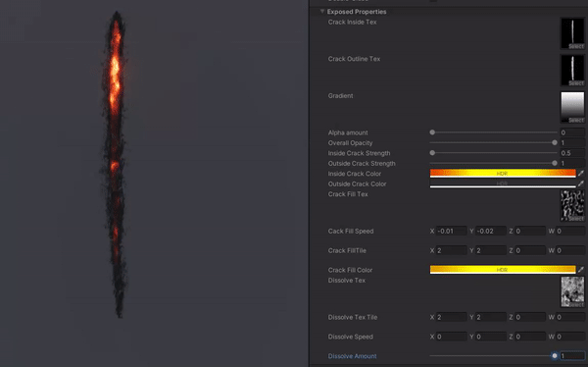Click the Dissolve Speed Z field
The image size is (588, 367).
tap(530, 337)
